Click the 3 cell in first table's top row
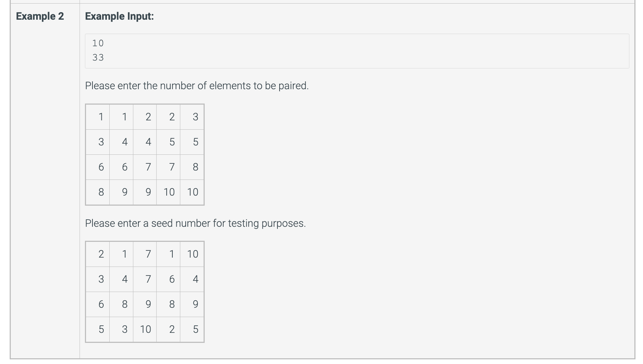The image size is (643, 364). (192, 117)
